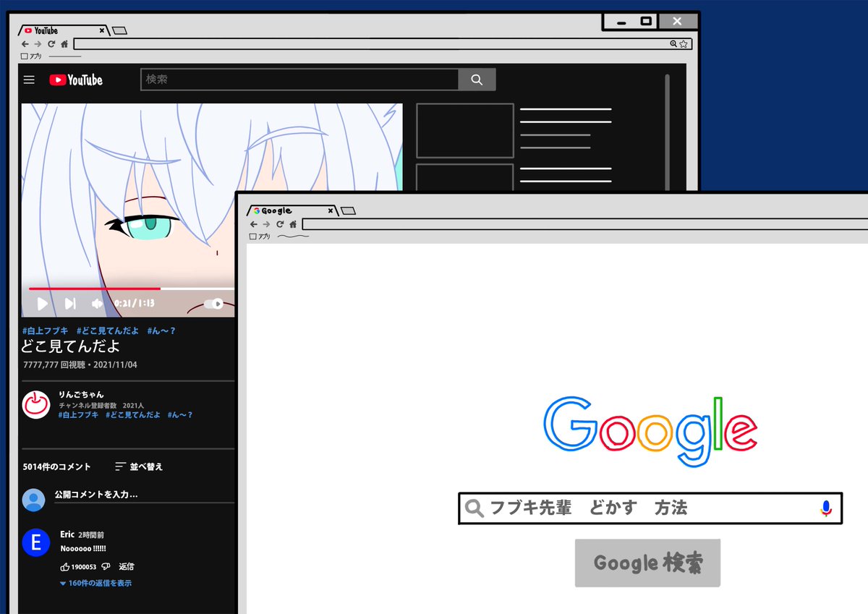Minimize the YouTube browser window
Image resolution: width=868 pixels, height=614 pixels.
tap(621, 22)
